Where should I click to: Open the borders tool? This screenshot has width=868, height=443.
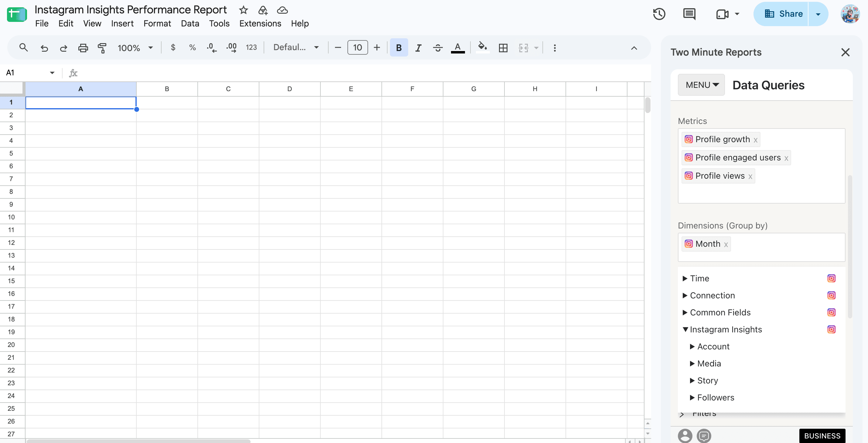[503, 47]
